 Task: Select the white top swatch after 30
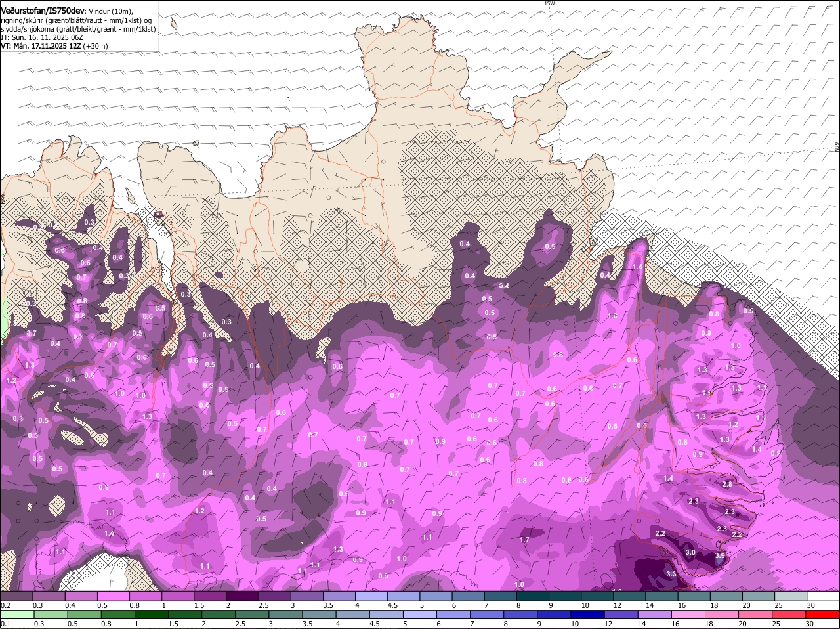click(823, 596)
